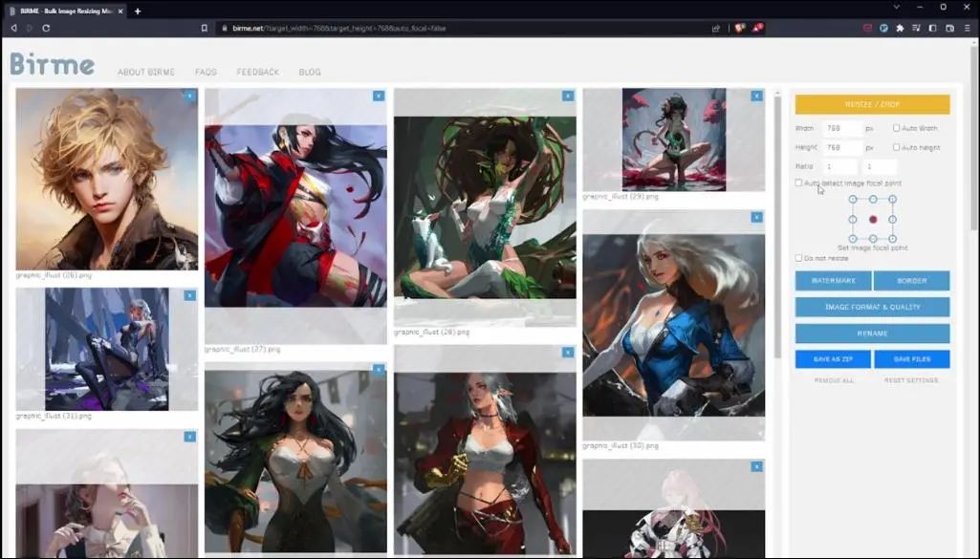Remove image graphic_illust (26).png with its X icon
Image resolution: width=980 pixels, height=559 pixels.
point(190,96)
